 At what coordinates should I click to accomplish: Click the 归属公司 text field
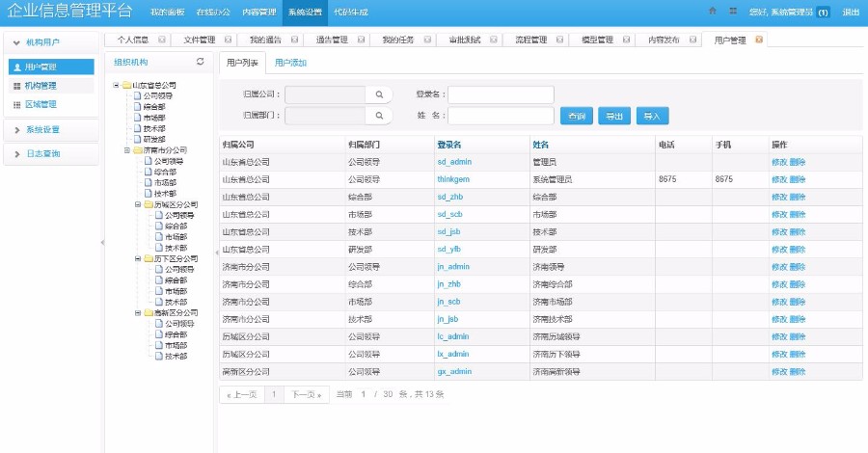click(x=326, y=94)
